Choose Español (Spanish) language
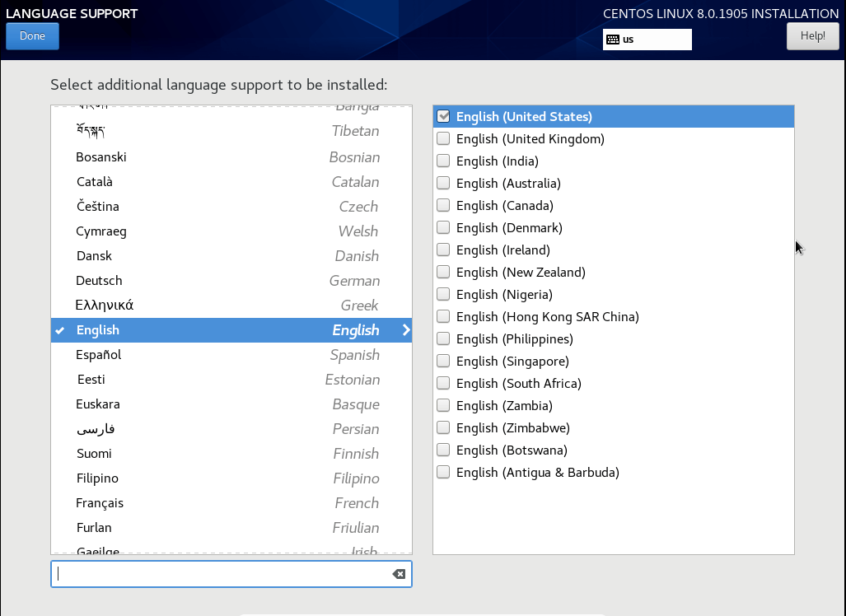Screen dimensions: 846x616 231,355
